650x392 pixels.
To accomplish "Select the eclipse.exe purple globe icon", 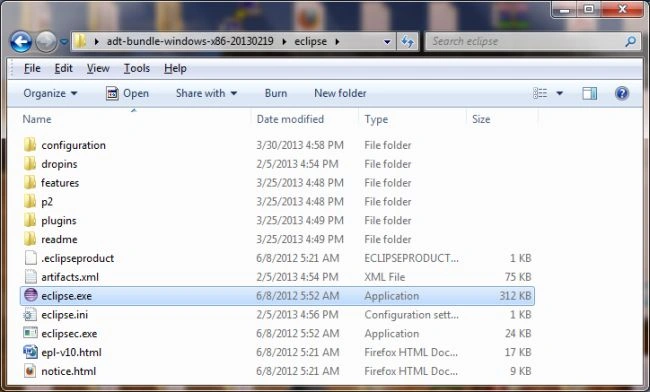I will (x=31, y=295).
